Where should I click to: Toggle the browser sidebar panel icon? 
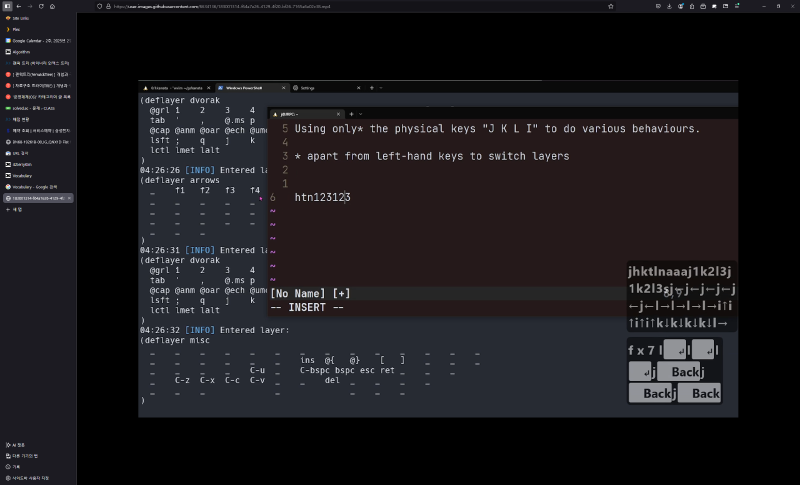point(7,6)
